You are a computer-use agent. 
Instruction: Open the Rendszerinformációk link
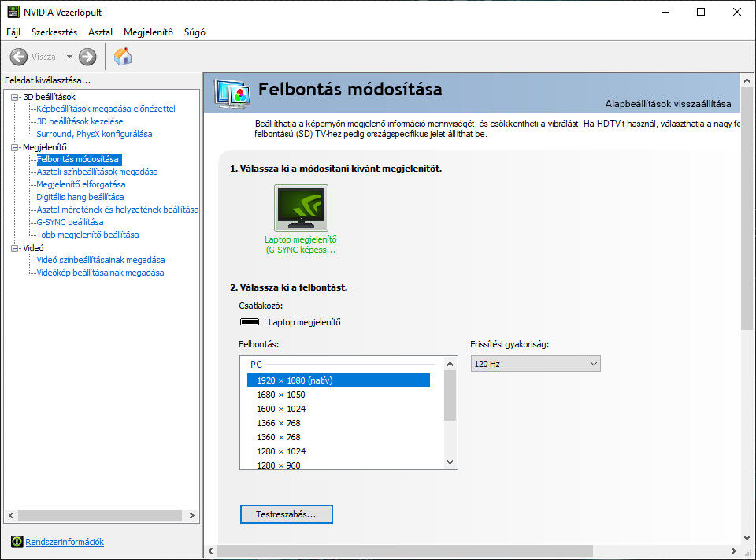pyautogui.click(x=65, y=542)
